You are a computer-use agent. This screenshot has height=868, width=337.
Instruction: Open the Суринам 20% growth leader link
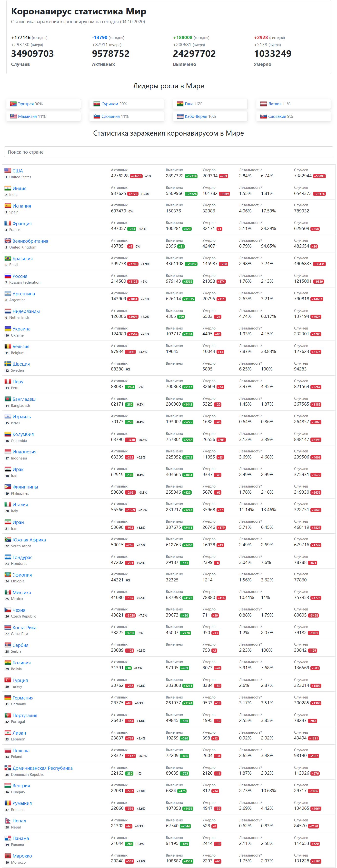tap(114, 104)
